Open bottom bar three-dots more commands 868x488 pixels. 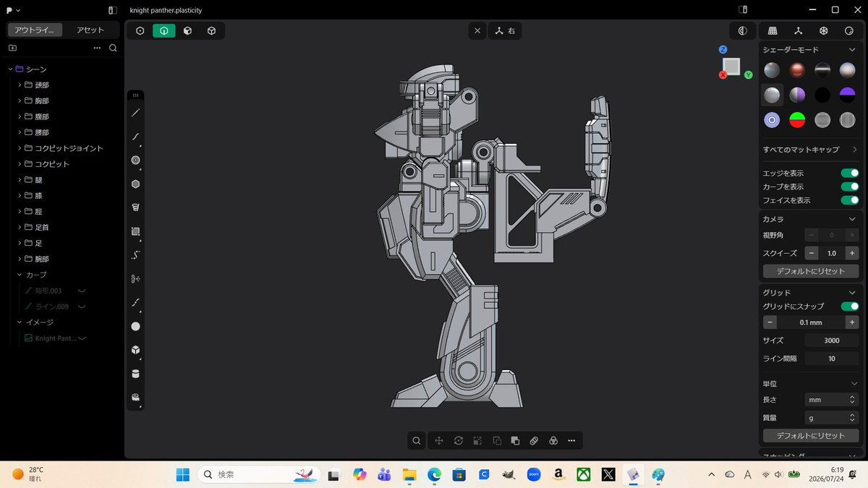pyautogui.click(x=571, y=440)
